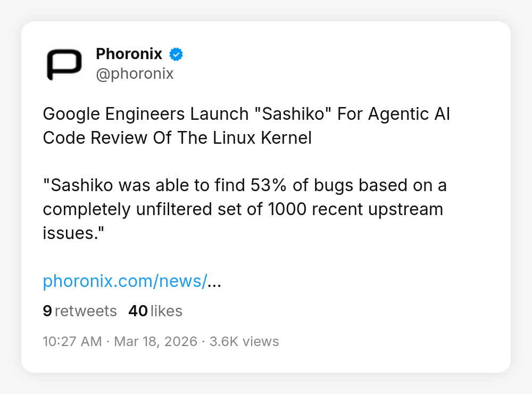This screenshot has width=532, height=394.
Task: Click the blue verified badge
Action: pos(176,54)
